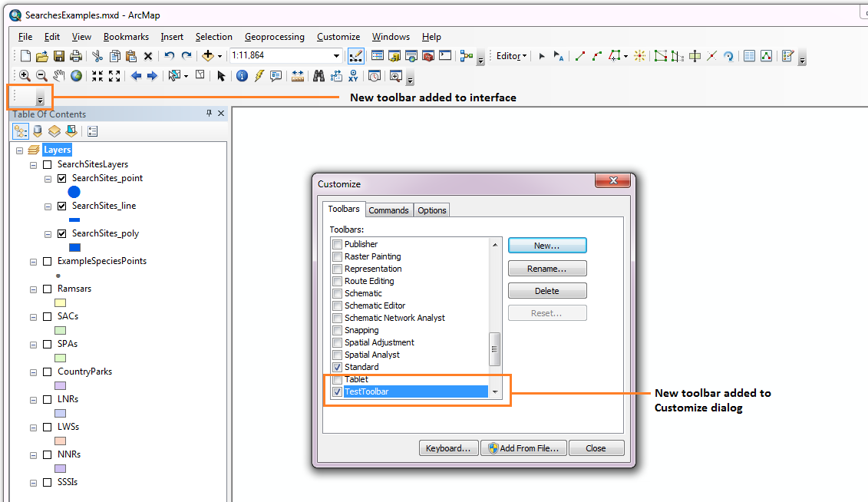Switch to the Options tab
Image resolution: width=868 pixels, height=502 pixels.
432,210
